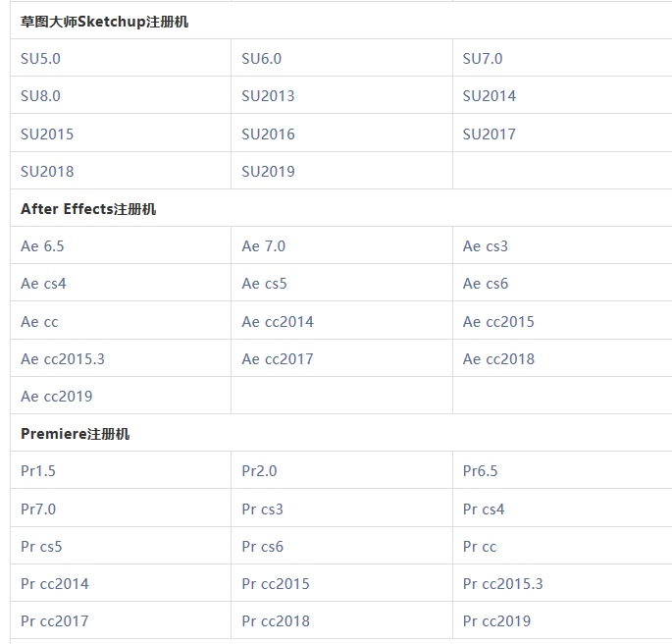Select the Pr cc2018 link
672x644 pixels.
pos(276,621)
